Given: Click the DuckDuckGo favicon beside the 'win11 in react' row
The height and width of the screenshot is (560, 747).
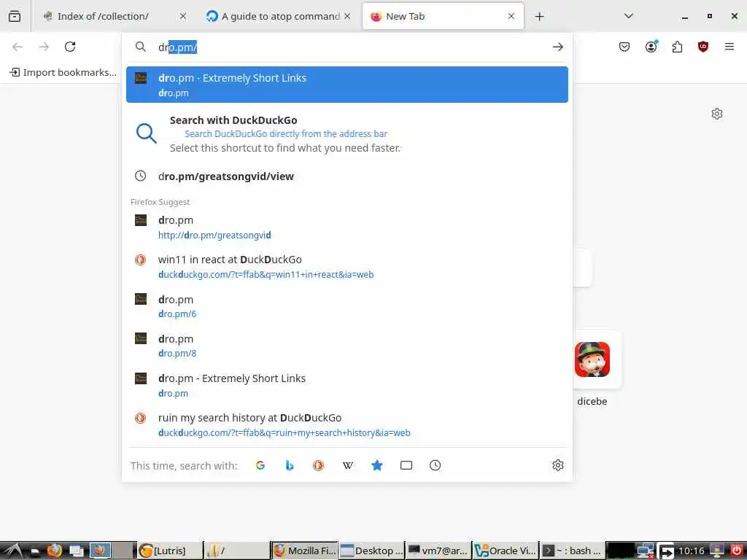Looking at the screenshot, I should pyautogui.click(x=141, y=260).
